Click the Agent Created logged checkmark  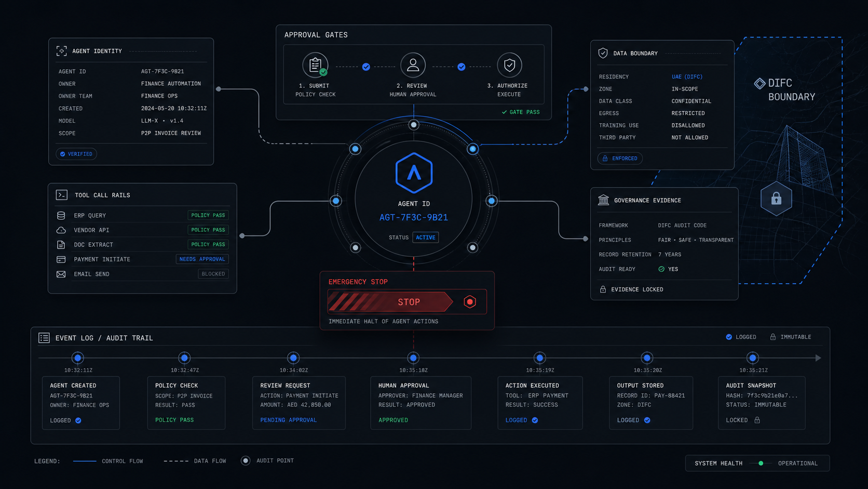(78, 420)
